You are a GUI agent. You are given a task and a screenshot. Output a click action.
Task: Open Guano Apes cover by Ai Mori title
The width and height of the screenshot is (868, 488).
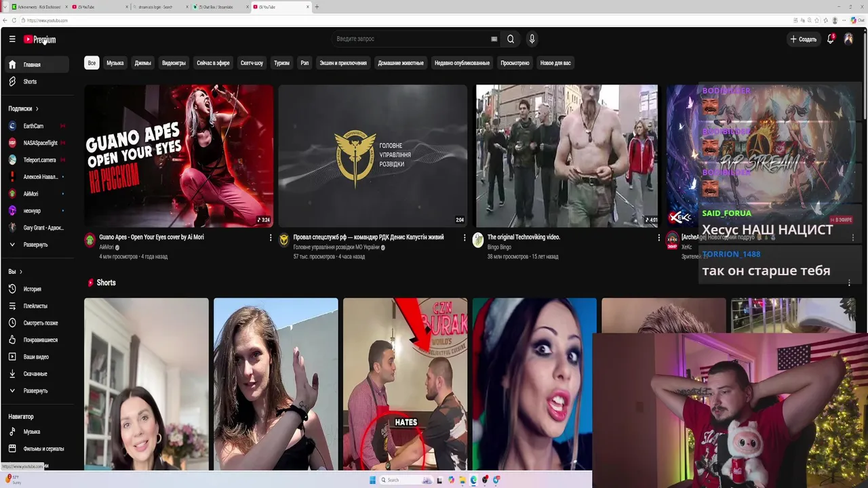pos(151,237)
